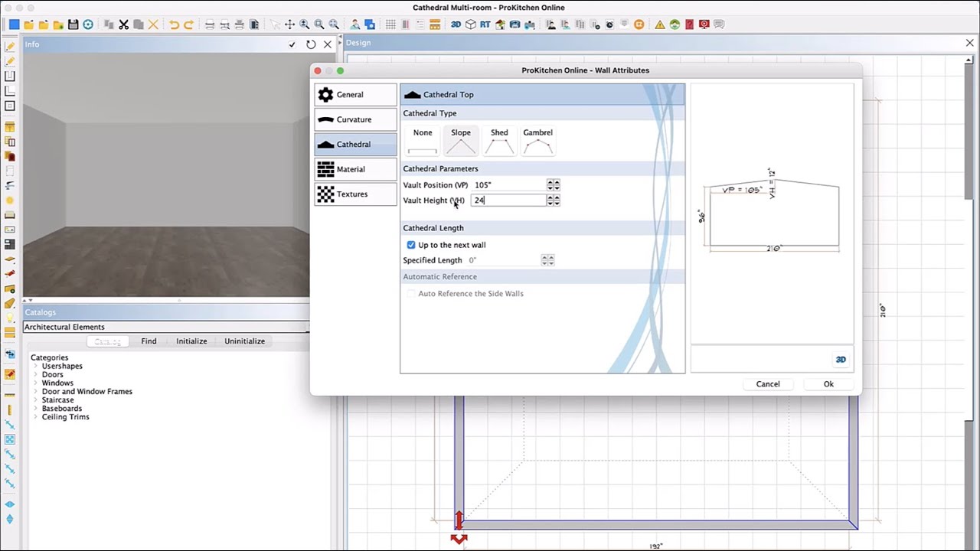Close the Info panel with X
The width and height of the screenshot is (980, 551).
pyautogui.click(x=328, y=44)
